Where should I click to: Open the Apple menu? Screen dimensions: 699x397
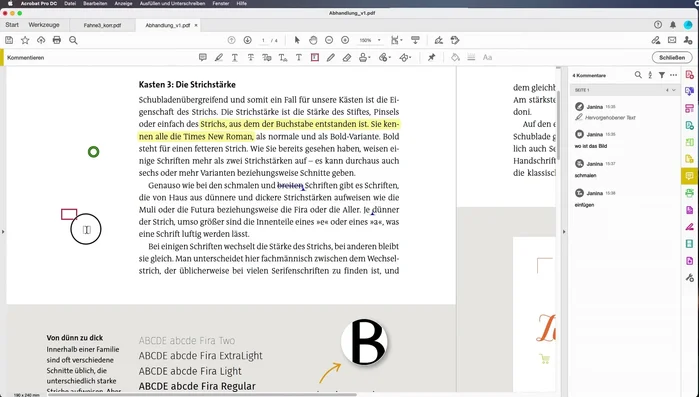click(10, 3)
